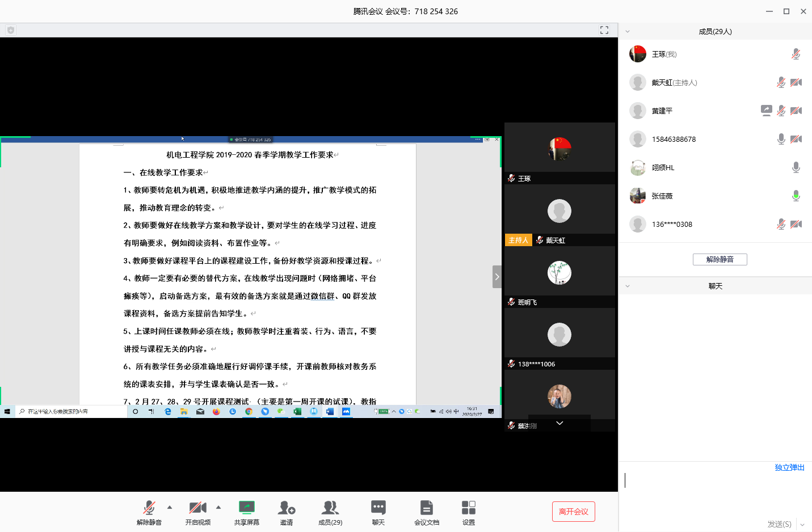Open the arrow menu next to the microphone button
The image size is (812, 532).
(x=170, y=507)
